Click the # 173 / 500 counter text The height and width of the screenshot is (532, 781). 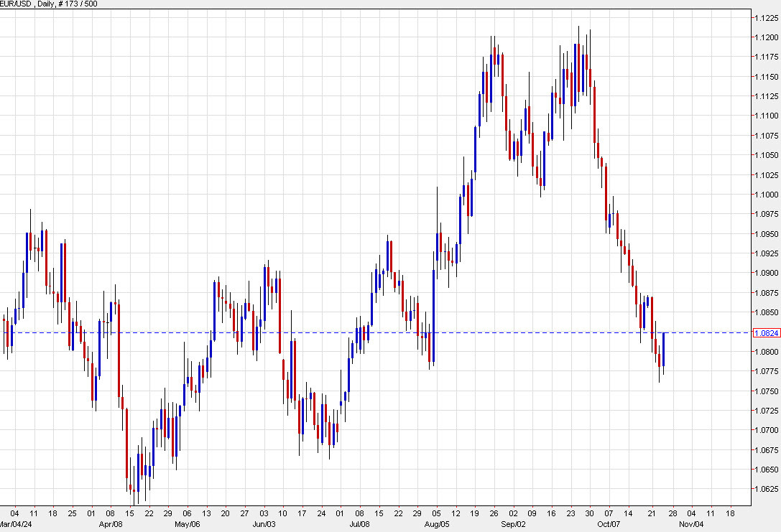pos(81,4)
